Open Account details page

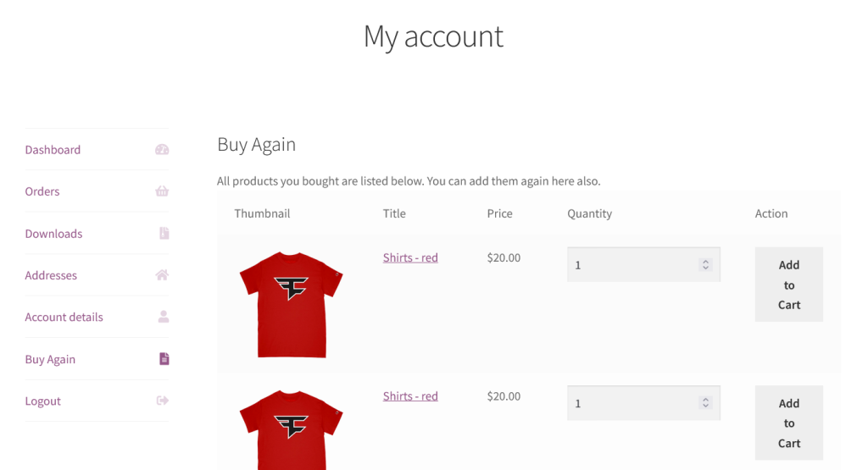tap(64, 317)
